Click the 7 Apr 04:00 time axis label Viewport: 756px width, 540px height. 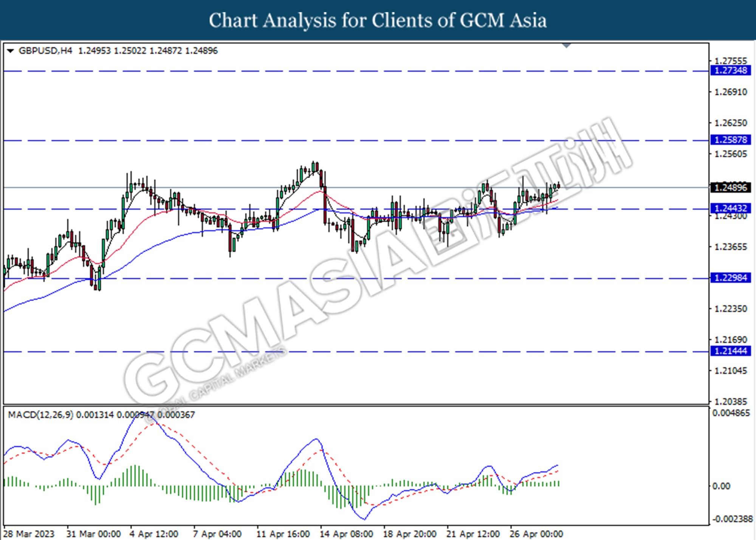(217, 534)
